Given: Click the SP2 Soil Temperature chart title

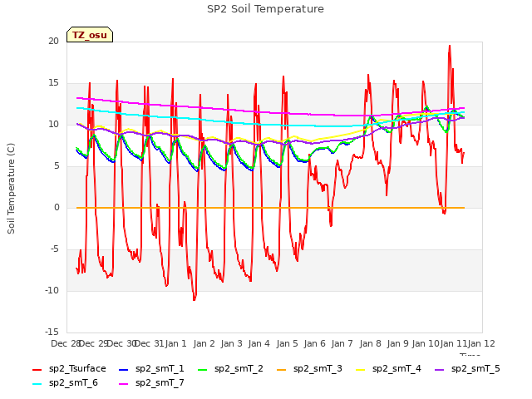Looking at the screenshot, I should click(265, 9).
